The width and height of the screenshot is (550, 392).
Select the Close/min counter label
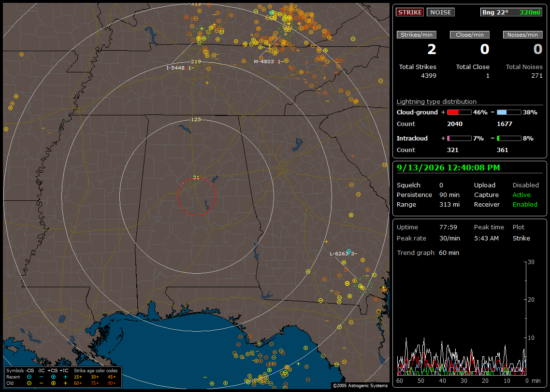tap(470, 35)
